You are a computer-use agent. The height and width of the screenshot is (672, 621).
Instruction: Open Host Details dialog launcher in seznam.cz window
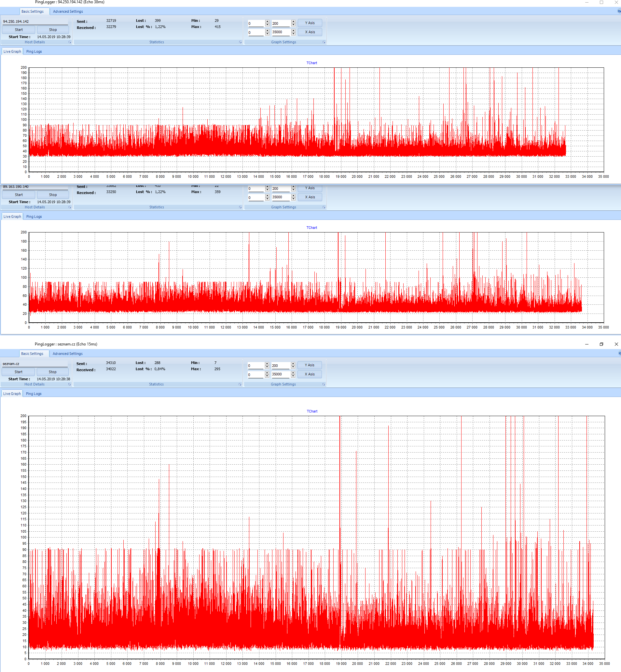tap(70, 384)
